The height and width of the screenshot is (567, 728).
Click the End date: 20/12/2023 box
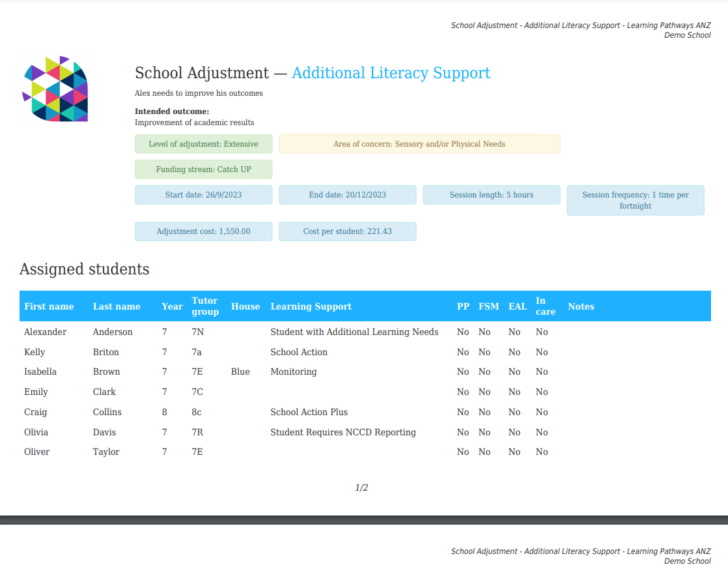[x=347, y=196]
